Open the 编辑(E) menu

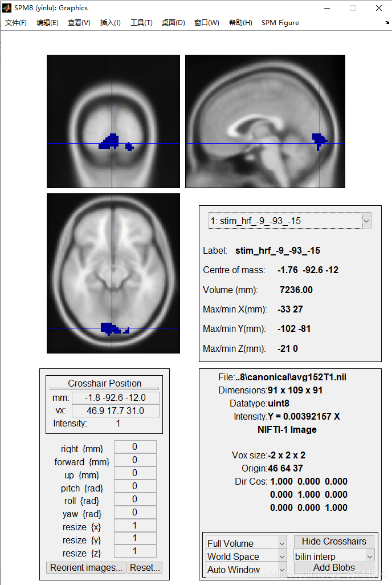47,23
